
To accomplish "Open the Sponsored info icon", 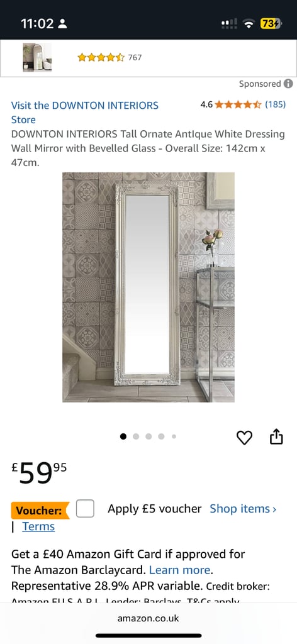I will pos(288,84).
